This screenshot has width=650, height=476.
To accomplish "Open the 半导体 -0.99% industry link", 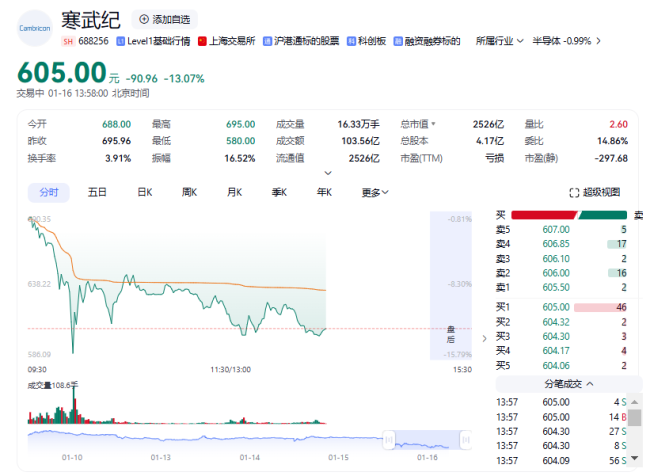I will point(562,41).
